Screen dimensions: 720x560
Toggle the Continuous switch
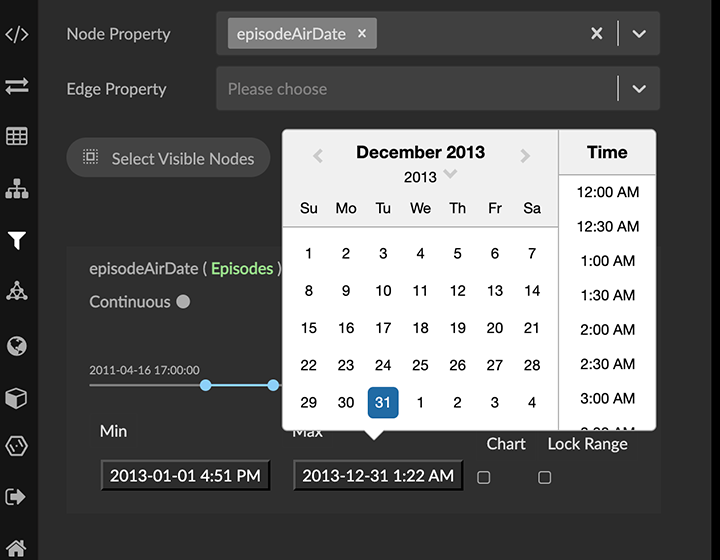point(183,302)
